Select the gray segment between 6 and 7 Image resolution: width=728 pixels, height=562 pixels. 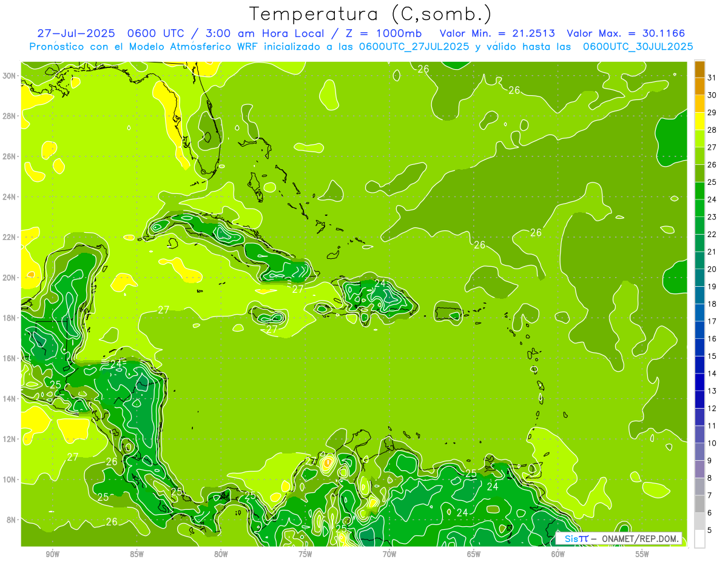pos(699,504)
